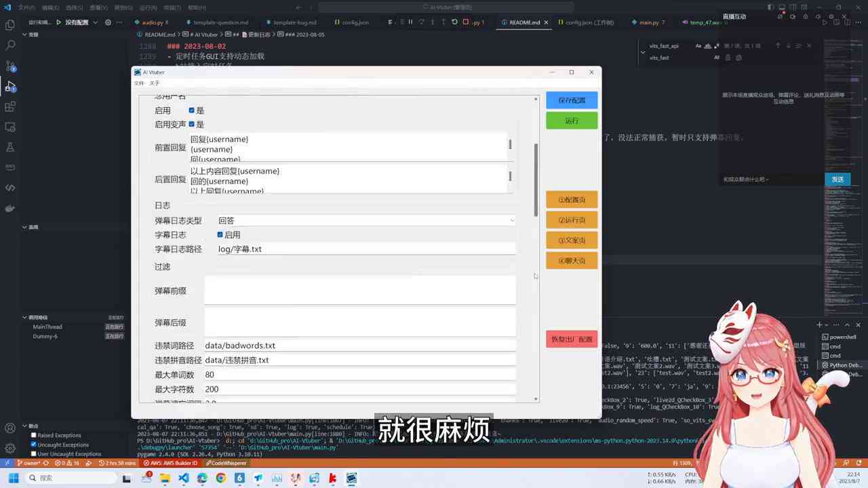Start debugging with the green play icon
Viewport: 868px width, 488px height.
(58, 22)
